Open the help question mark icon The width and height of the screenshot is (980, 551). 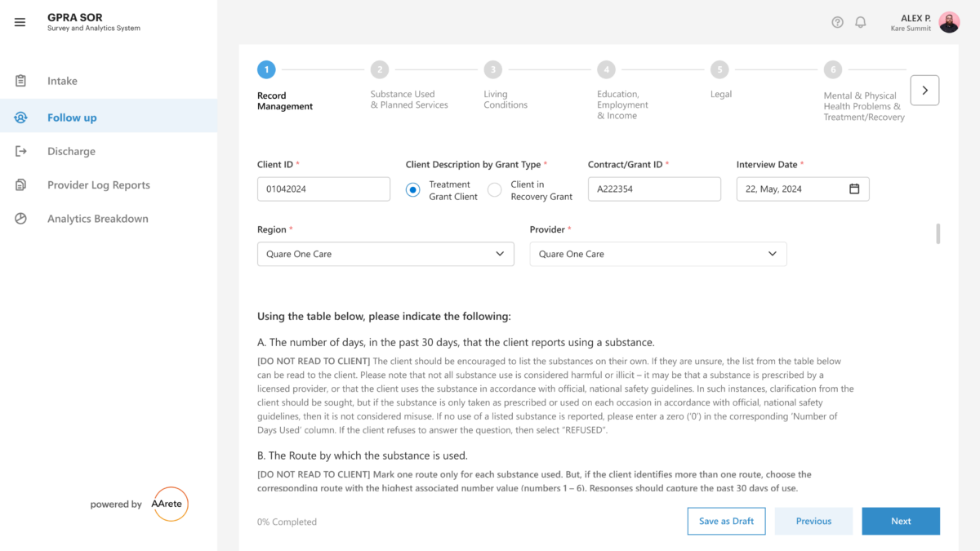(x=837, y=22)
